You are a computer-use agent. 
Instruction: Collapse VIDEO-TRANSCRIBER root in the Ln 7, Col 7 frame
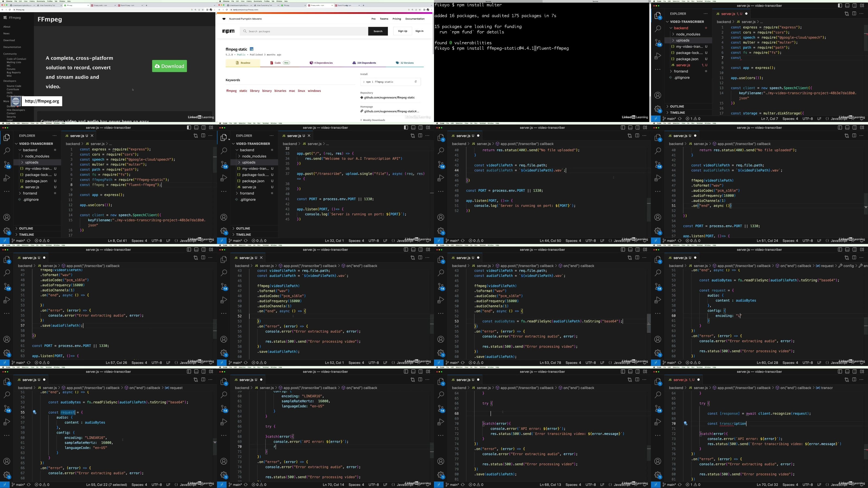[688, 22]
